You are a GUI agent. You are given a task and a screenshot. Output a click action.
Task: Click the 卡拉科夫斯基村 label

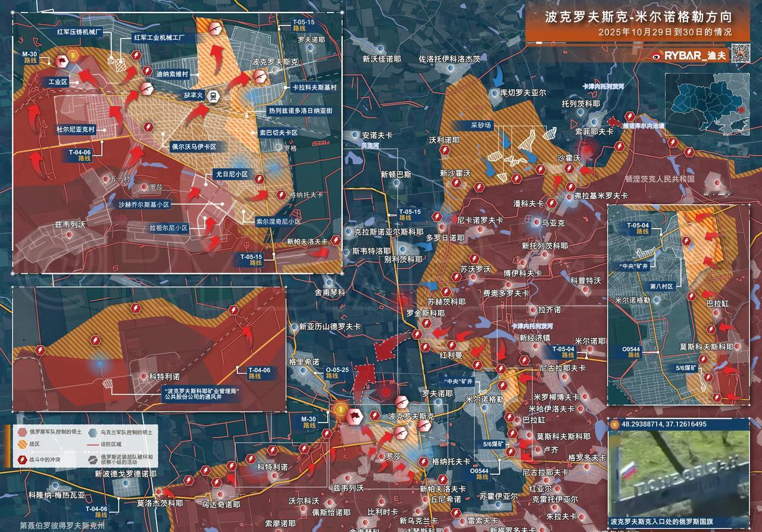click(x=314, y=87)
